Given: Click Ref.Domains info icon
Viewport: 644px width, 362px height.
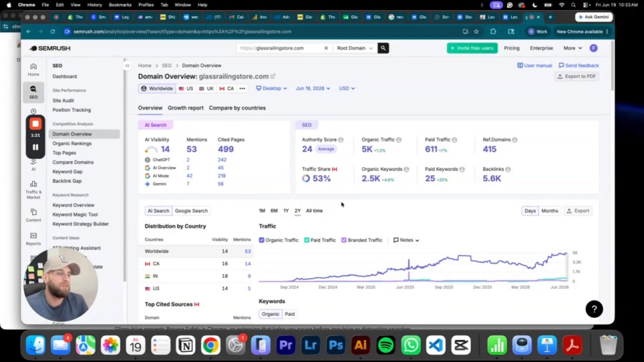Looking at the screenshot, I should click(x=515, y=140).
